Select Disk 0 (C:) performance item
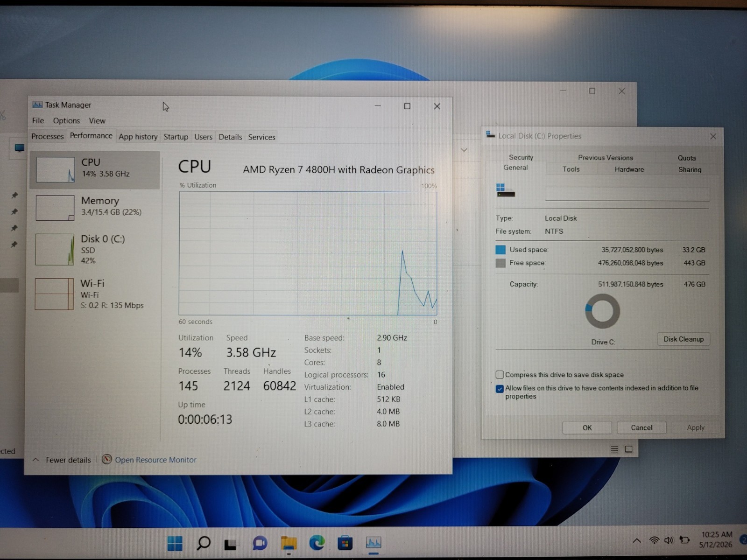The height and width of the screenshot is (560, 747). pyautogui.click(x=94, y=249)
